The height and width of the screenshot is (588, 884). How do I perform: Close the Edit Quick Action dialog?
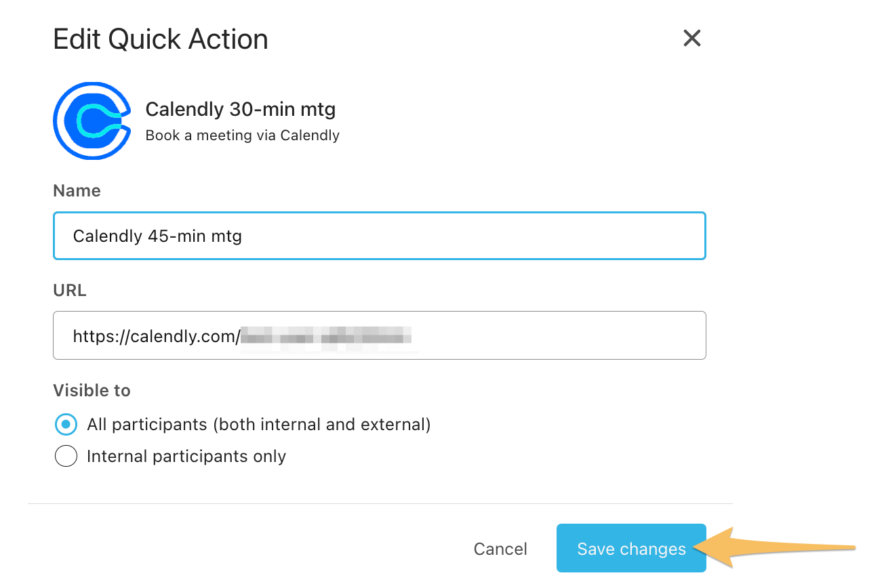click(x=691, y=38)
